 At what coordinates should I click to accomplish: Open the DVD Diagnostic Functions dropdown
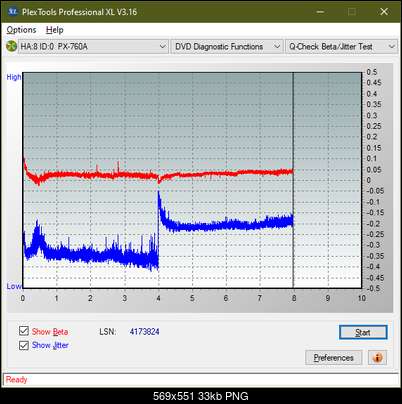point(227,47)
